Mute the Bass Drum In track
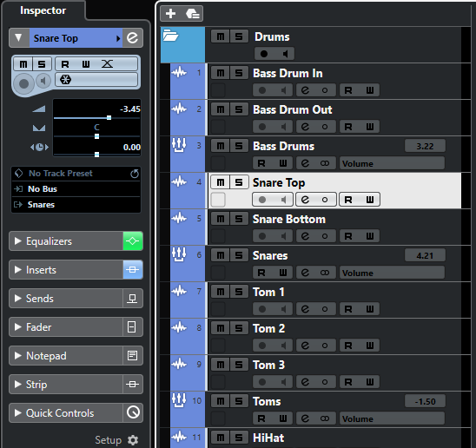 click(221, 73)
